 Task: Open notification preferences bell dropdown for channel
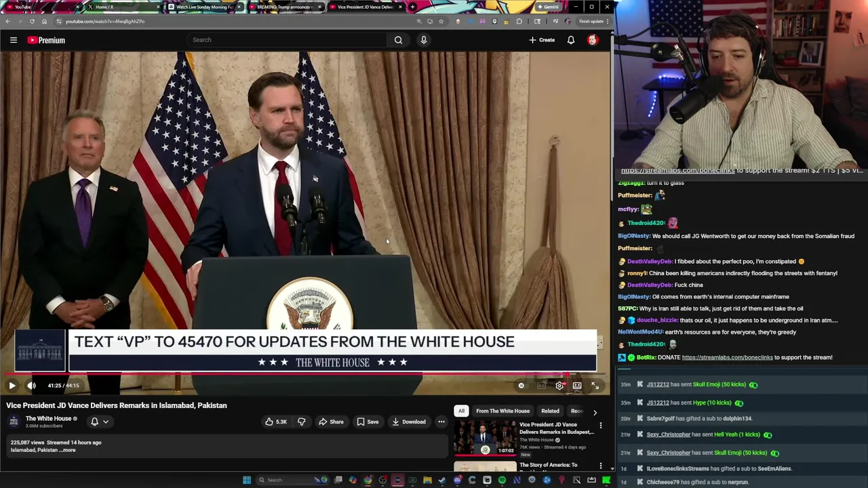(x=100, y=422)
